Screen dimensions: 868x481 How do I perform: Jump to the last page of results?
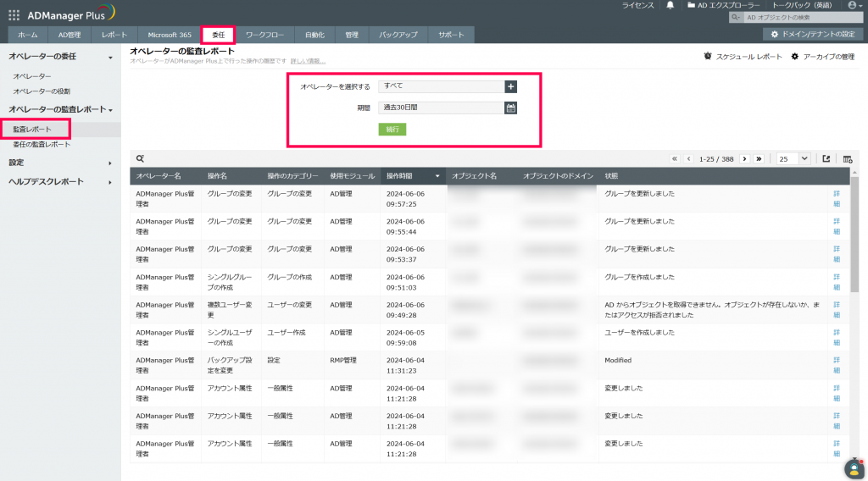point(759,158)
